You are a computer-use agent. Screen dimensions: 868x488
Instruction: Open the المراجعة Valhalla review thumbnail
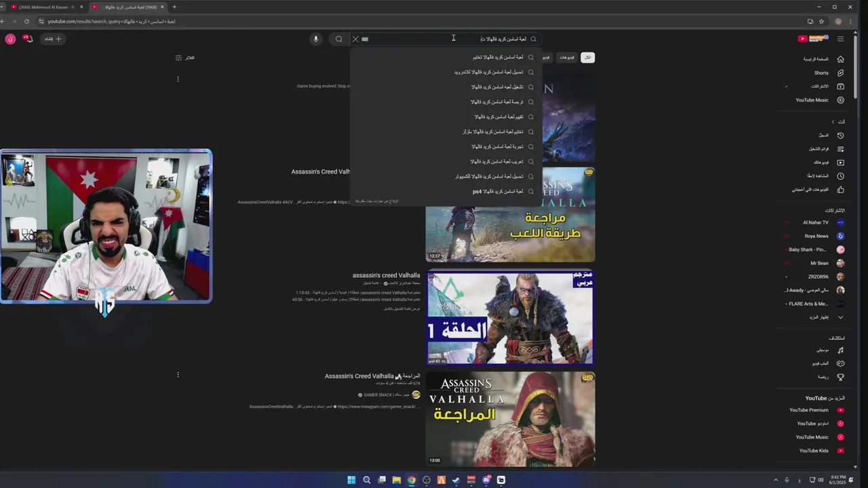click(x=510, y=418)
